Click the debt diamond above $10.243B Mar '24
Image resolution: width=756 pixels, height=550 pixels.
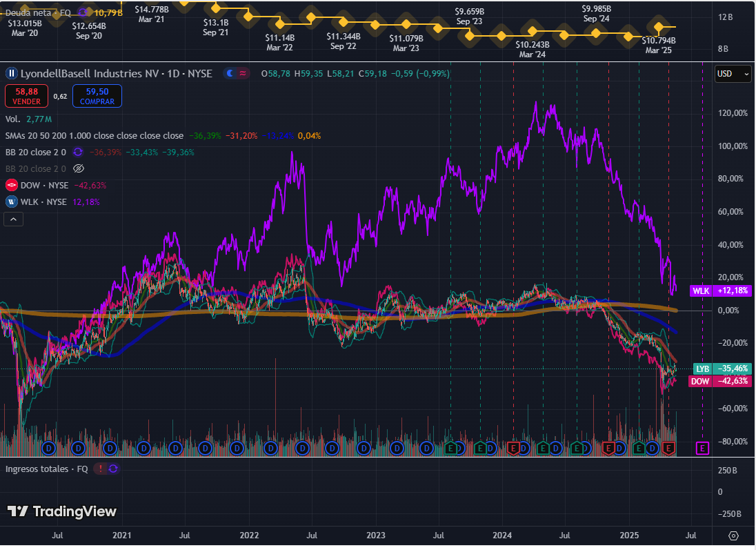click(533, 31)
